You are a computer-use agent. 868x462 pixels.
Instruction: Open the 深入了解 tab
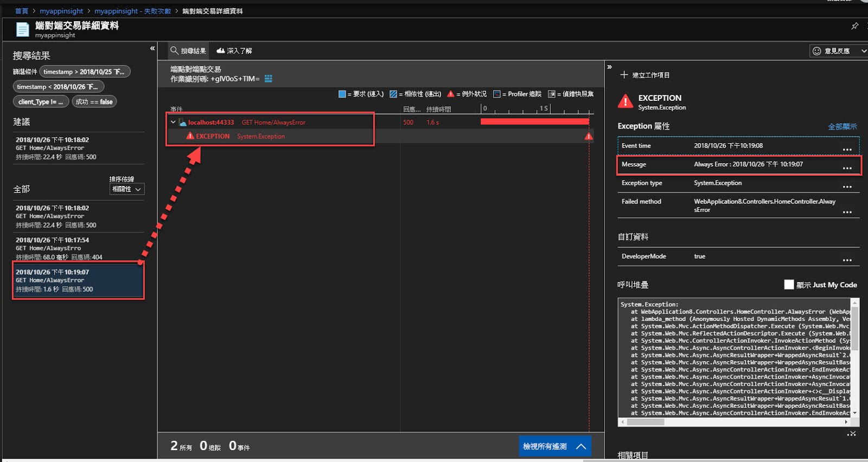pos(234,50)
